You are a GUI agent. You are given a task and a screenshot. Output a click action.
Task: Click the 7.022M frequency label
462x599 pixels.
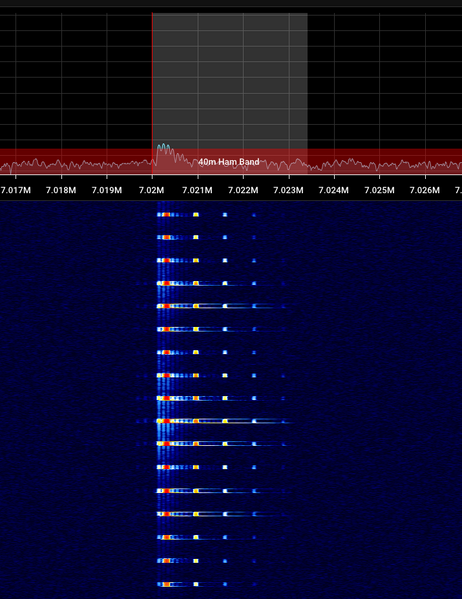[243, 190]
